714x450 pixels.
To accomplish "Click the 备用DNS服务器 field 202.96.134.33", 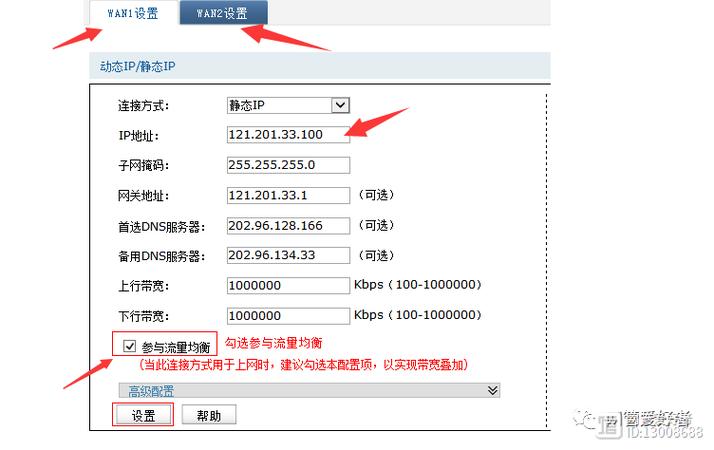I will (x=288, y=255).
